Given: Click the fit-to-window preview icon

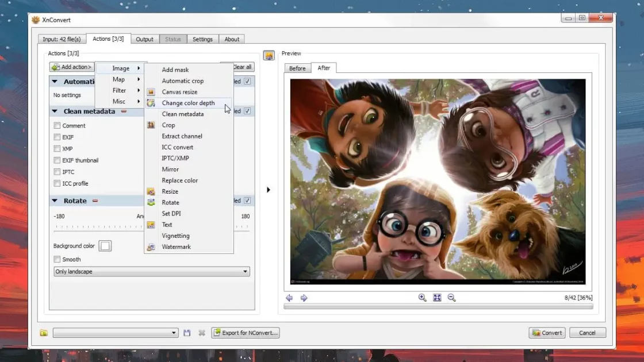Looking at the screenshot, I should click(437, 298).
